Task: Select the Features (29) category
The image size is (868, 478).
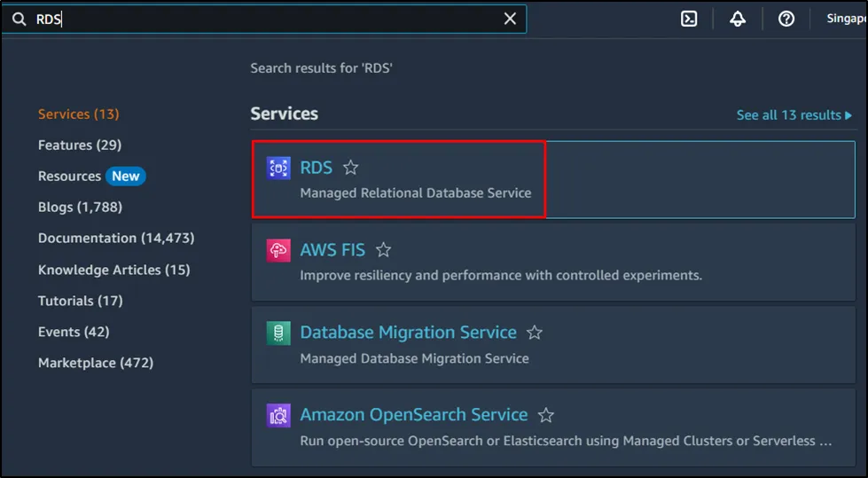Action: coord(80,145)
